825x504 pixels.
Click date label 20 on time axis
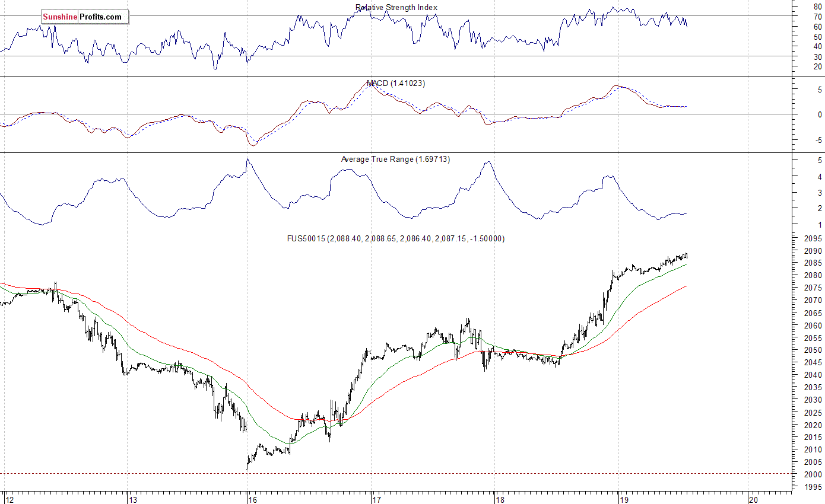[754, 500]
